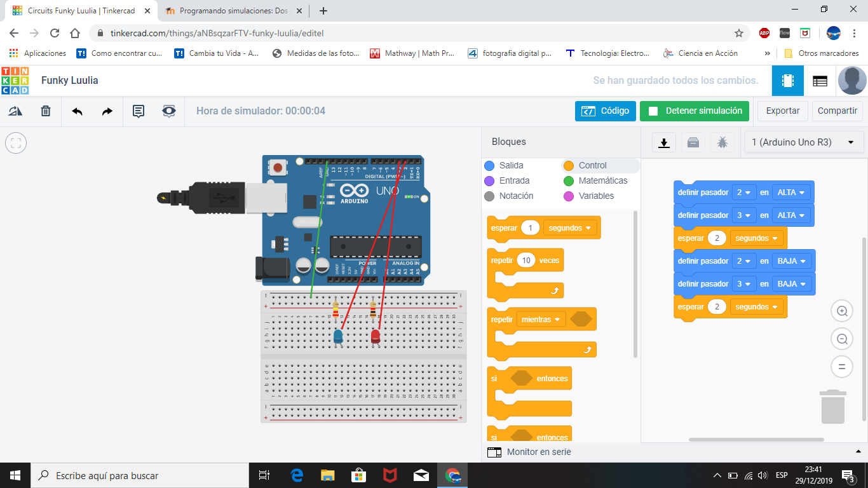Open the component list view
Screen dimensions: 868x488
[820, 81]
